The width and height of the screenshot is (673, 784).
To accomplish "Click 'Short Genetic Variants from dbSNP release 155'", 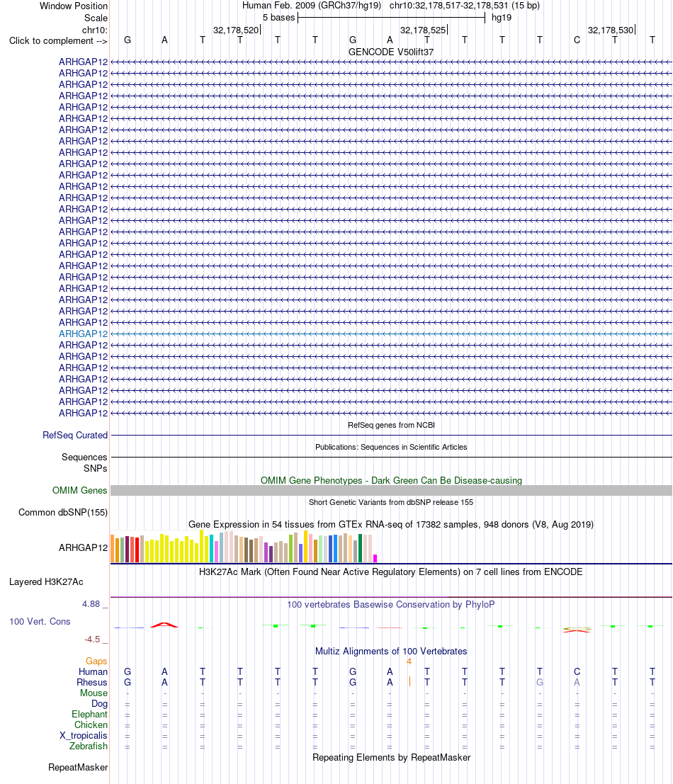I will (391, 502).
